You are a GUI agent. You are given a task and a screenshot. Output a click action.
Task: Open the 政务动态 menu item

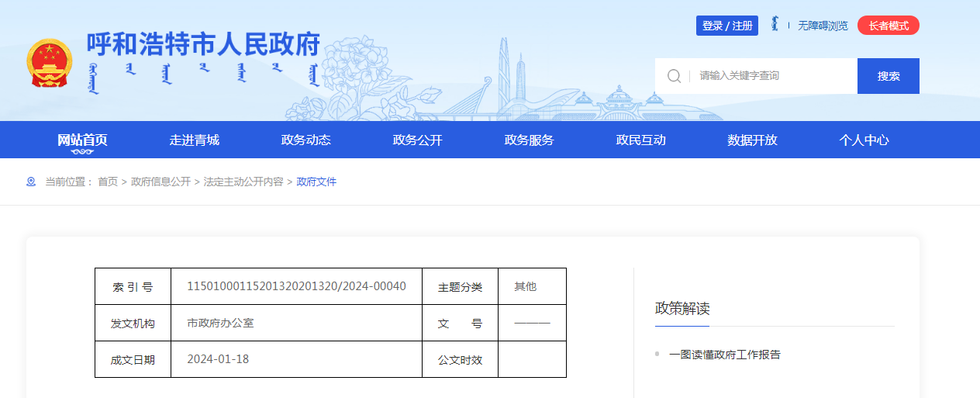[x=306, y=140]
